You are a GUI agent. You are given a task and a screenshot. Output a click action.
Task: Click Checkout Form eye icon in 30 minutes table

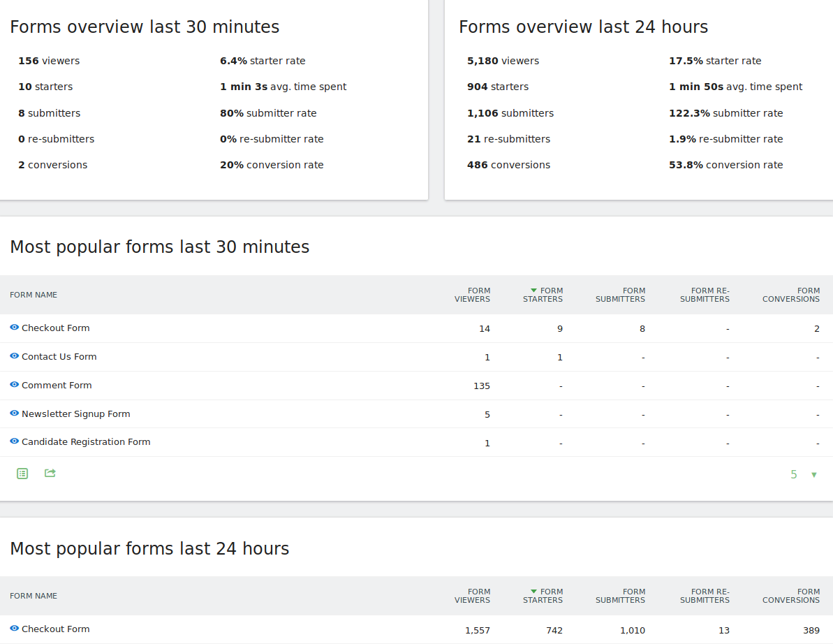tap(14, 328)
